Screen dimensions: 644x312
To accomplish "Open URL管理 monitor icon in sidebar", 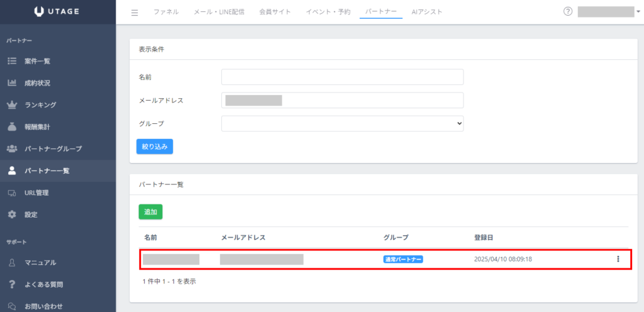I will [11, 192].
